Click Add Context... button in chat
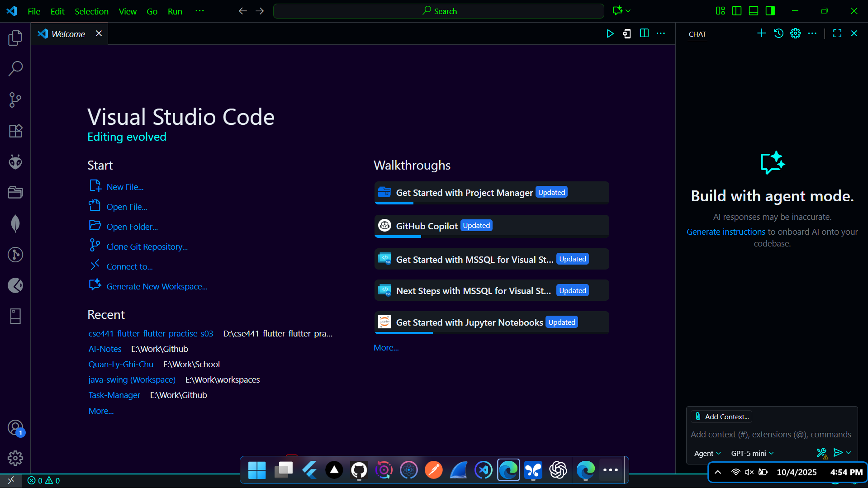The width and height of the screenshot is (868, 488). tap(721, 417)
